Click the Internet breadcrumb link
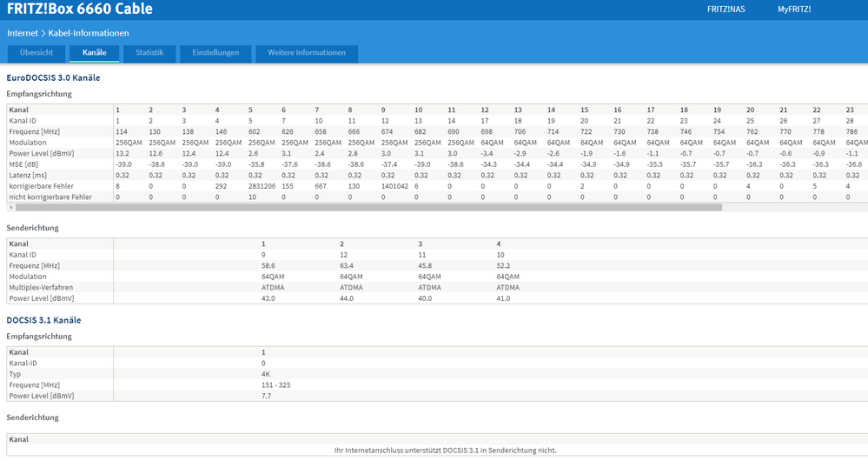This screenshot has width=868, height=461. [23, 33]
